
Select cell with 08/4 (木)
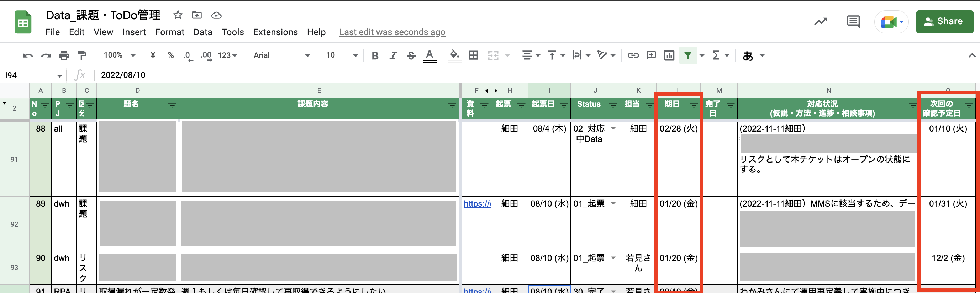(x=549, y=158)
